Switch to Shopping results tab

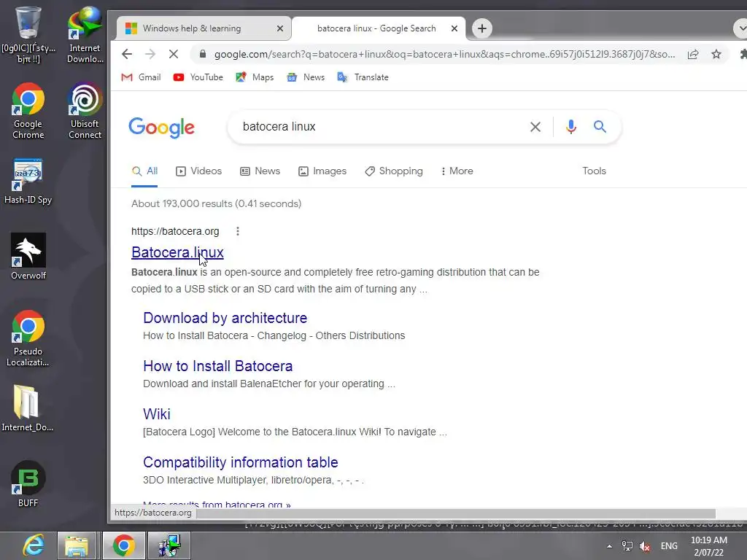coord(394,171)
